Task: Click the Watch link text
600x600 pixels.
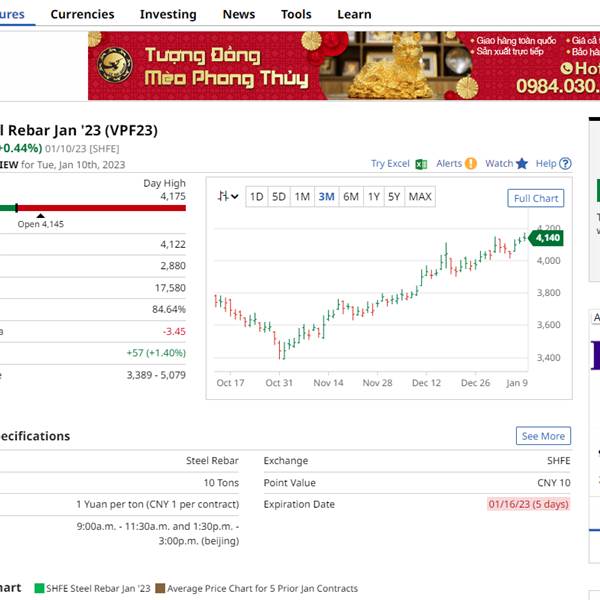Action: click(x=499, y=164)
